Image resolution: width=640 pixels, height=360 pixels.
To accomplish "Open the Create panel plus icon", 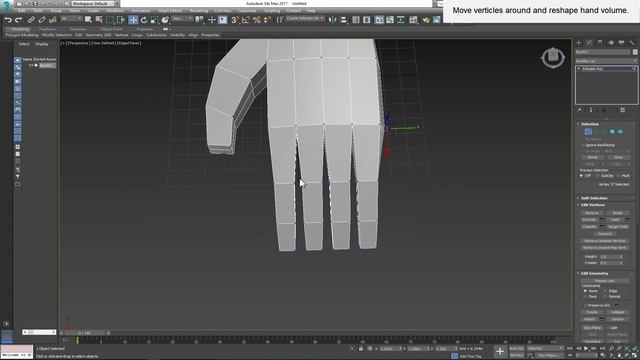I will coord(578,42).
